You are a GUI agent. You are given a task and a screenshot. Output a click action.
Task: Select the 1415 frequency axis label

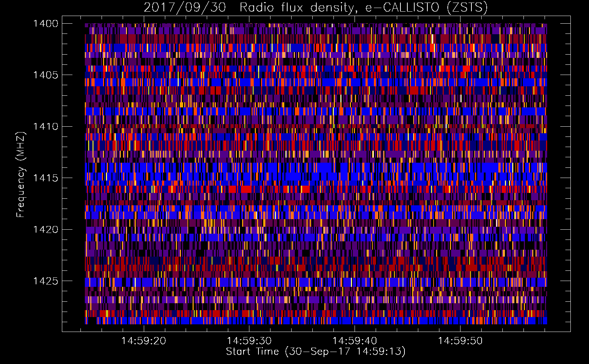click(x=46, y=178)
